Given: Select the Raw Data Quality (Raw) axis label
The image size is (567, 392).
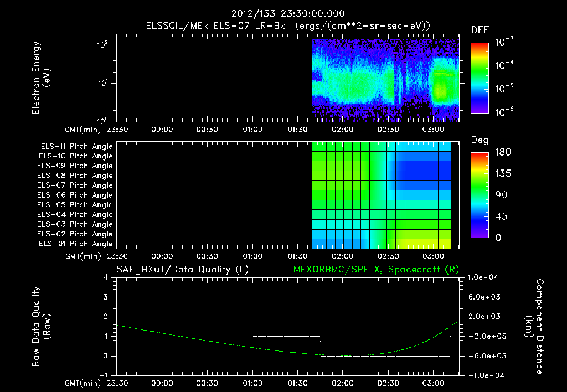Looking at the screenshot, I should (41, 327).
